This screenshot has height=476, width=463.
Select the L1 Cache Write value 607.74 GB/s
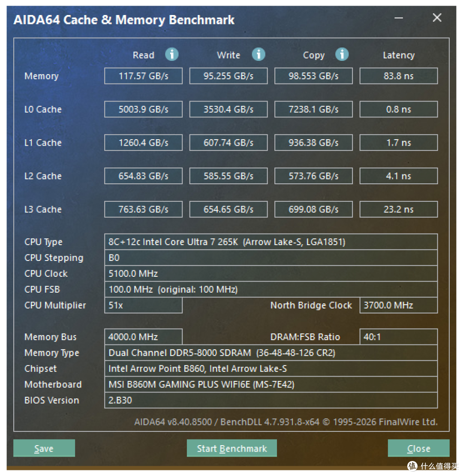(x=228, y=143)
